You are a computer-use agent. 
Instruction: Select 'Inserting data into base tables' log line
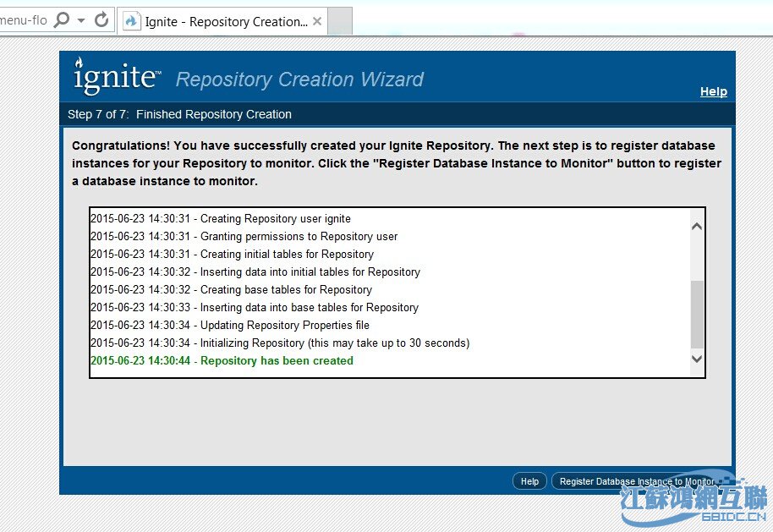click(x=255, y=307)
